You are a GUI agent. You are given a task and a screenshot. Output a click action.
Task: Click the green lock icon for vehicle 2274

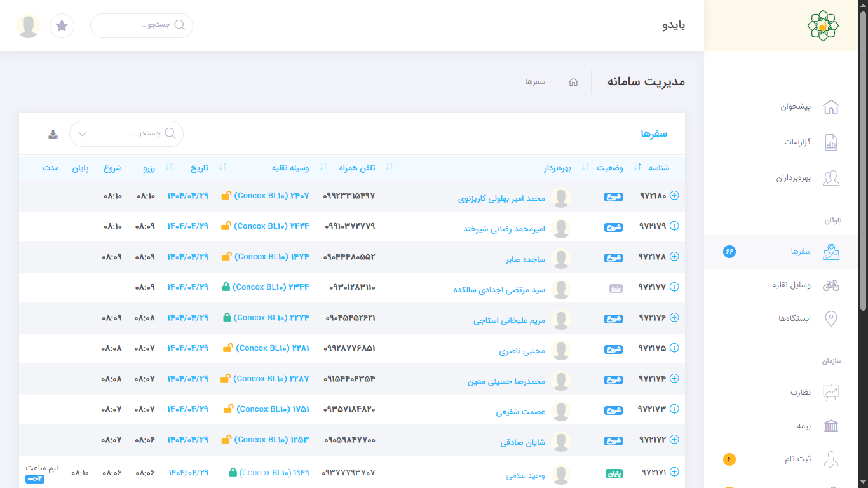227,318
